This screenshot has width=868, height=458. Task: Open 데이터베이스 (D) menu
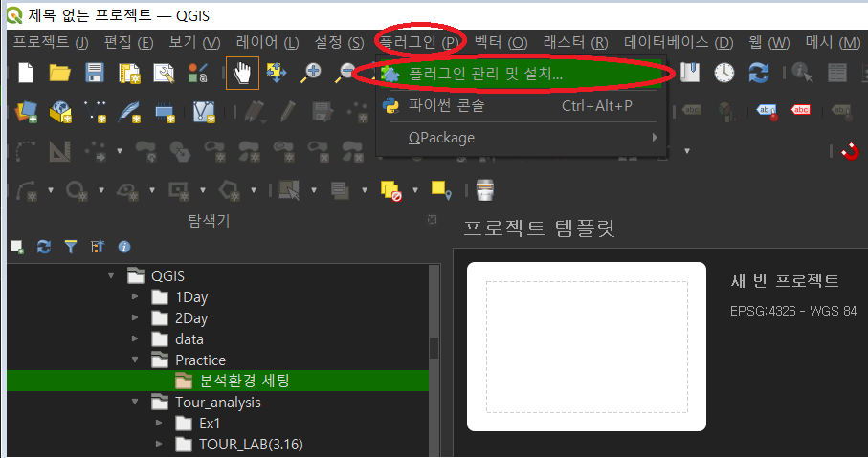[x=679, y=42]
